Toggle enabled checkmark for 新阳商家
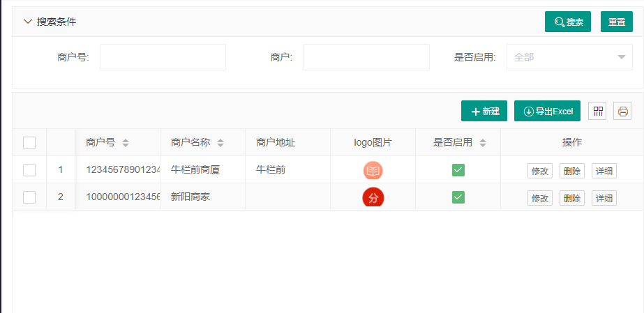The image size is (644, 313). 458,197
